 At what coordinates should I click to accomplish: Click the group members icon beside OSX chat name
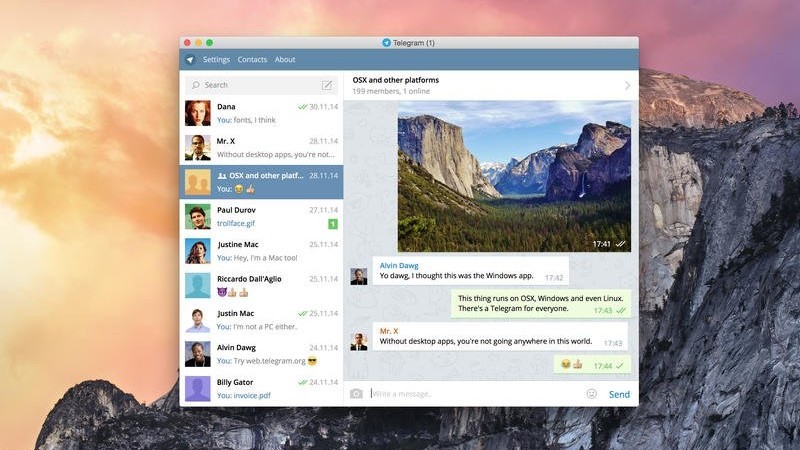click(x=222, y=176)
